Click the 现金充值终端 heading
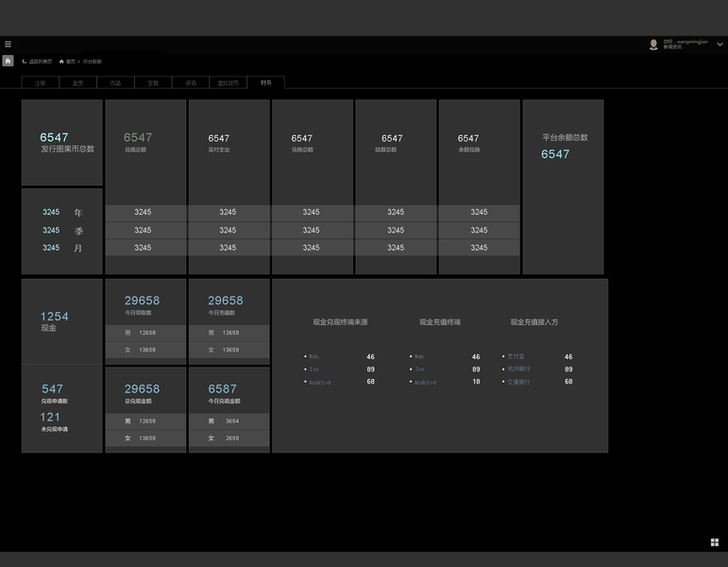728x567 pixels. click(440, 322)
